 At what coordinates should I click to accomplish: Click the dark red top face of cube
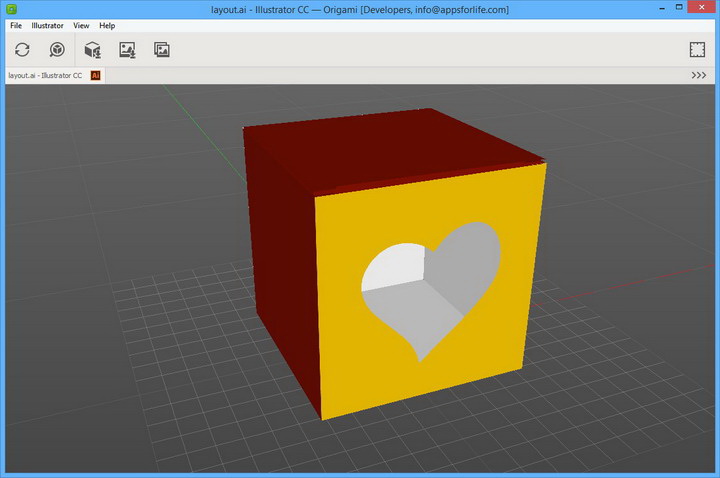390,145
